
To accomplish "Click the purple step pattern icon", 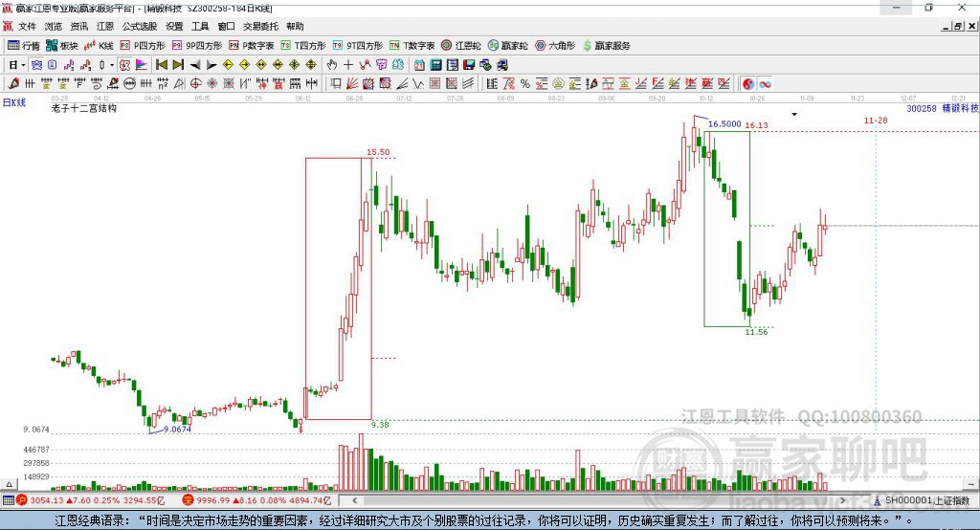I will pyautogui.click(x=69, y=65).
